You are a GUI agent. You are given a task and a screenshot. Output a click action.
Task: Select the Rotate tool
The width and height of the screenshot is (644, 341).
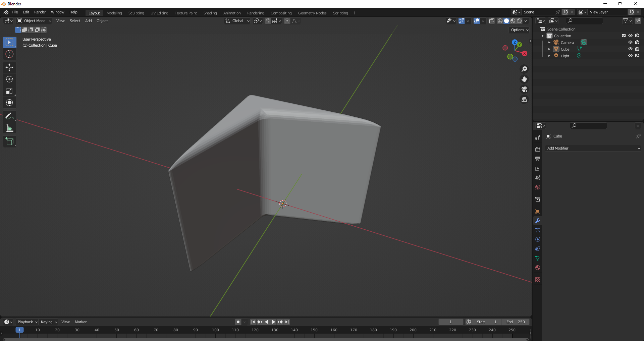9,79
